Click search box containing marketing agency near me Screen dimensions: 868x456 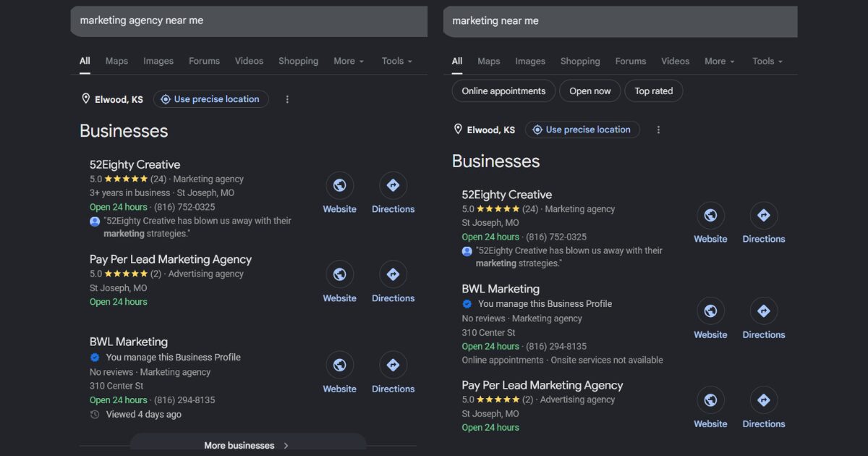click(x=249, y=21)
